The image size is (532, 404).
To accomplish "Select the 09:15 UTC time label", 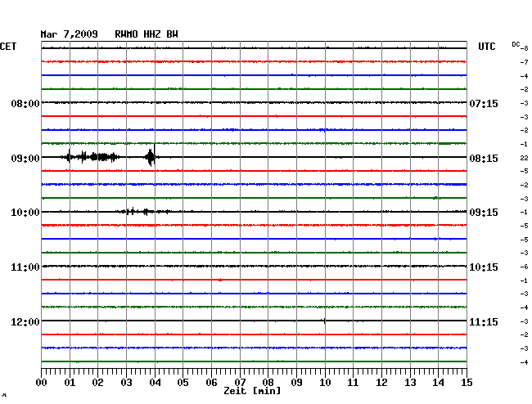I will pyautogui.click(x=484, y=213).
